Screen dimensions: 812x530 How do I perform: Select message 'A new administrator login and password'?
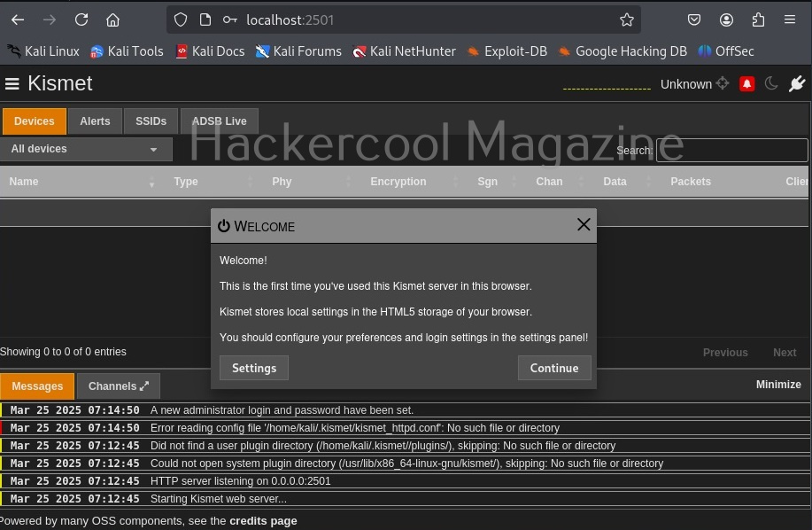tap(406, 410)
